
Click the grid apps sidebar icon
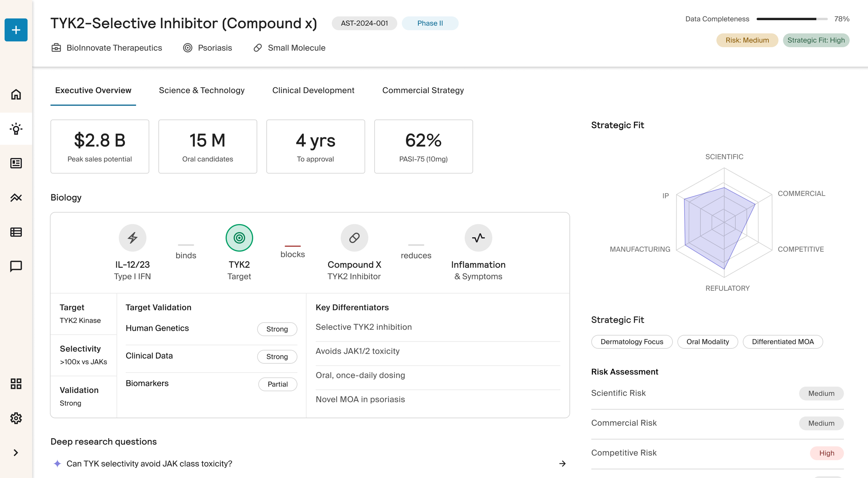tap(16, 384)
